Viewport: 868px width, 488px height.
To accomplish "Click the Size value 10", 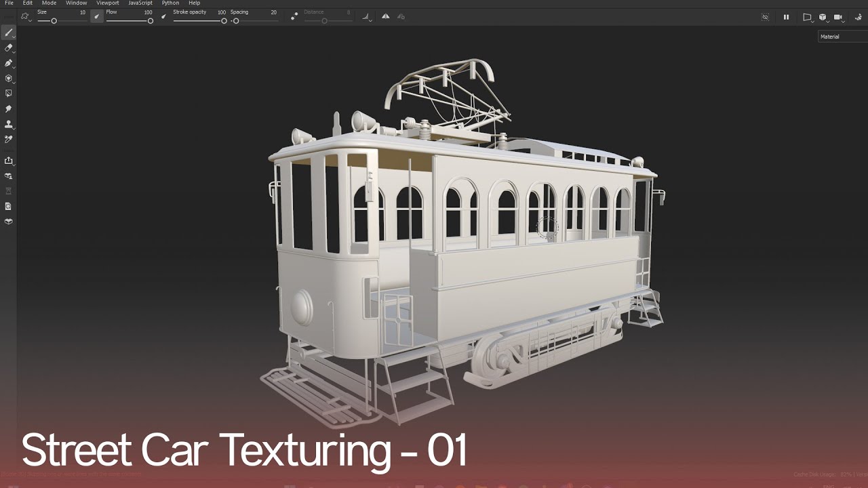I will pyautogui.click(x=83, y=12).
